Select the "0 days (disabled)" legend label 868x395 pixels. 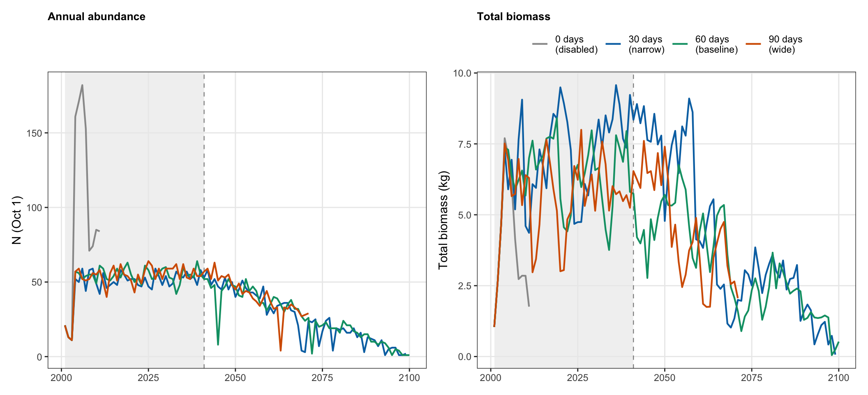576,44
